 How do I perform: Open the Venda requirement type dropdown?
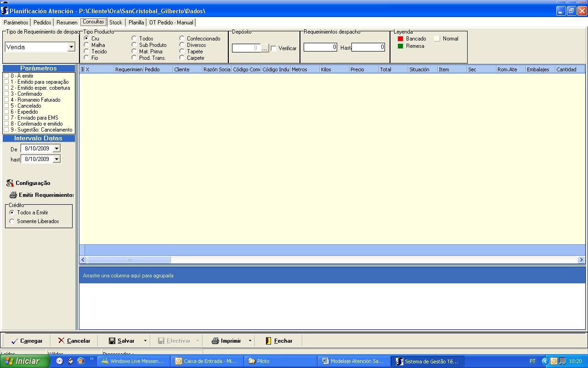tap(71, 47)
